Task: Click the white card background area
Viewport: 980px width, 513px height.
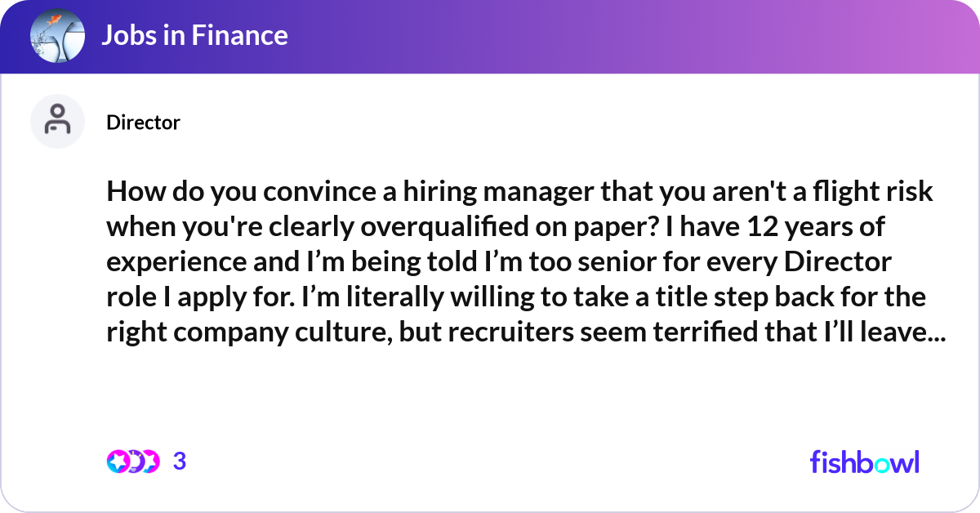Action: coord(490,392)
